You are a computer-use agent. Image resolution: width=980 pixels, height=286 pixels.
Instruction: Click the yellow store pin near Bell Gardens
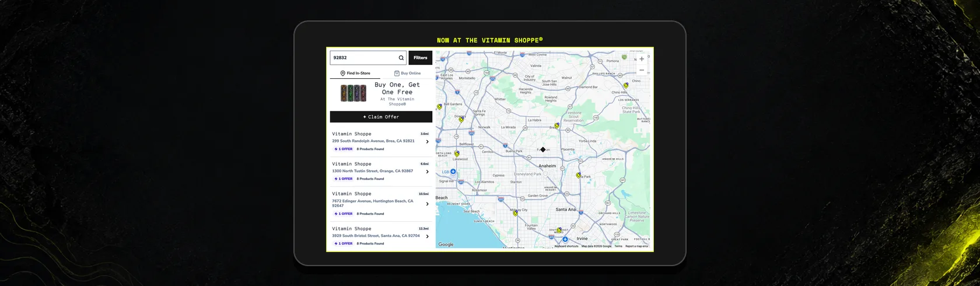pos(439,107)
